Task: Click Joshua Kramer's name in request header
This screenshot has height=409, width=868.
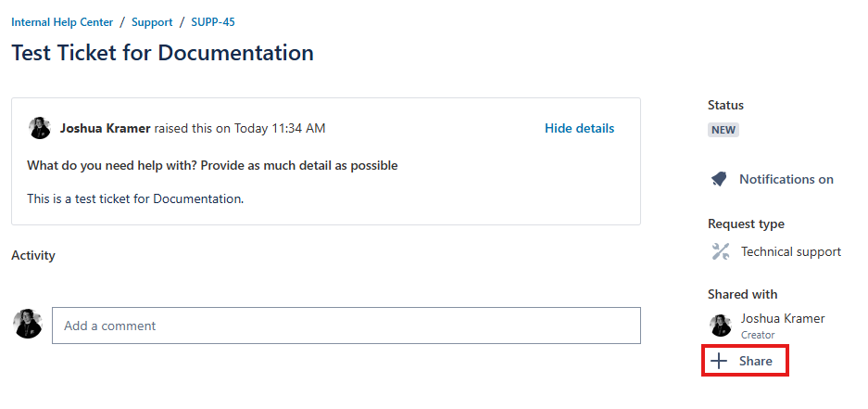Action: pyautogui.click(x=106, y=128)
